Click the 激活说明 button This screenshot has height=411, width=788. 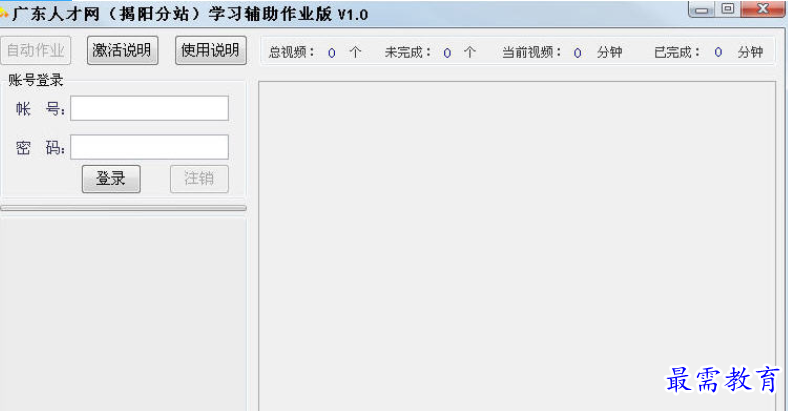pyautogui.click(x=122, y=50)
